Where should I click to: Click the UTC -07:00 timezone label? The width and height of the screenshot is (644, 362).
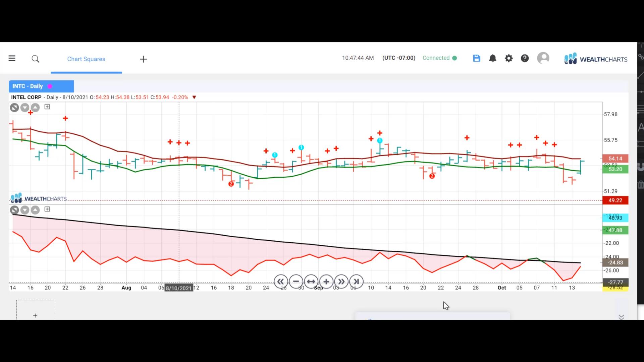[399, 58]
